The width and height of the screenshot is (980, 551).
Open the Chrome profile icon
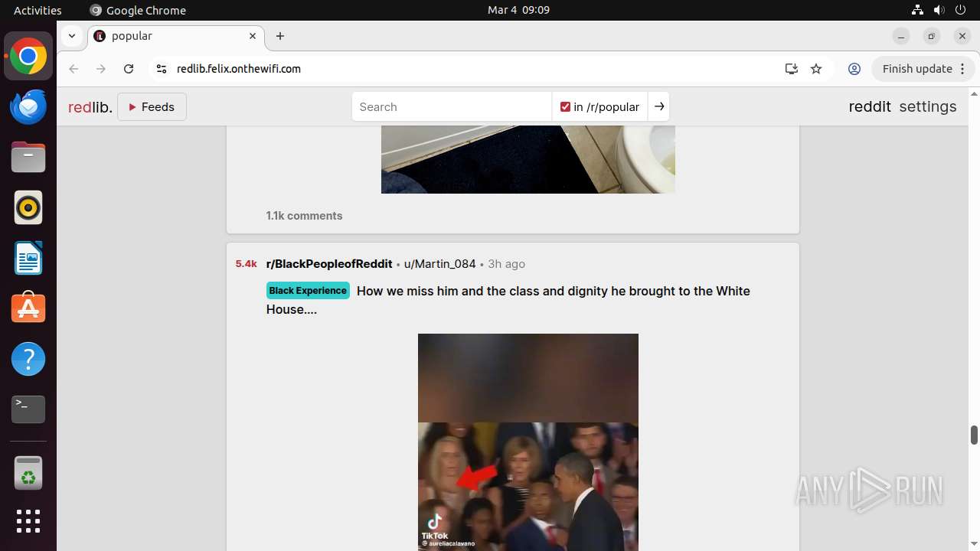854,69
